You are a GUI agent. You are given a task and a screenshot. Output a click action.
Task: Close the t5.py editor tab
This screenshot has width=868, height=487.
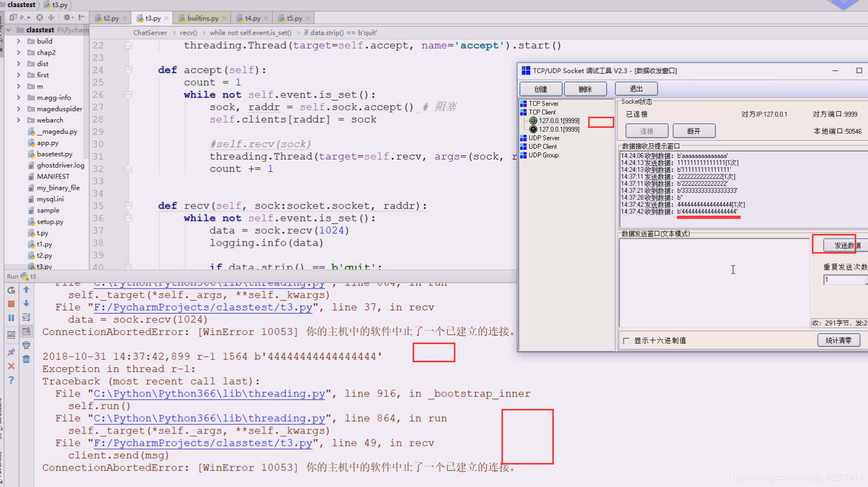pyautogui.click(x=308, y=18)
